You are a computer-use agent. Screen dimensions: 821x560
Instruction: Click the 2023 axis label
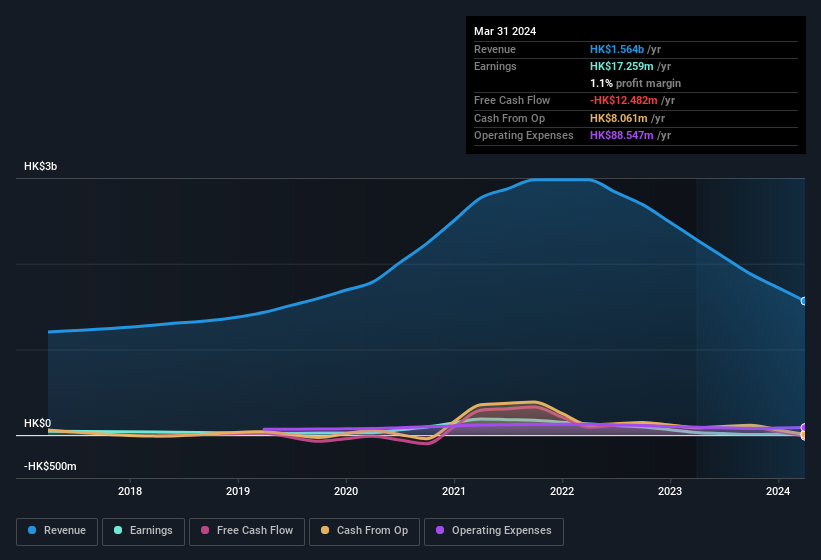[x=670, y=491]
